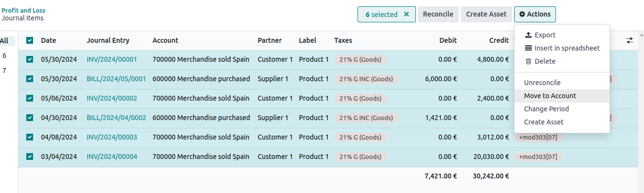Click the Delete trash icon
This screenshot has height=193, width=644.
[528, 61]
